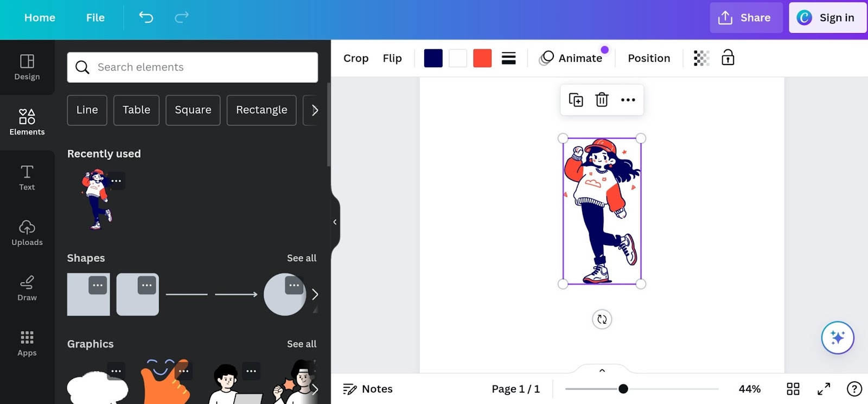
Task: Open the Design panel in sidebar
Action: tap(27, 67)
